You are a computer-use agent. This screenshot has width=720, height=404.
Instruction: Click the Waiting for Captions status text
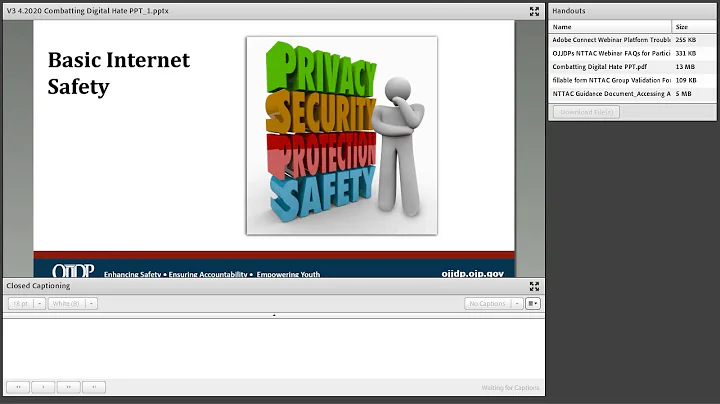tap(510, 387)
